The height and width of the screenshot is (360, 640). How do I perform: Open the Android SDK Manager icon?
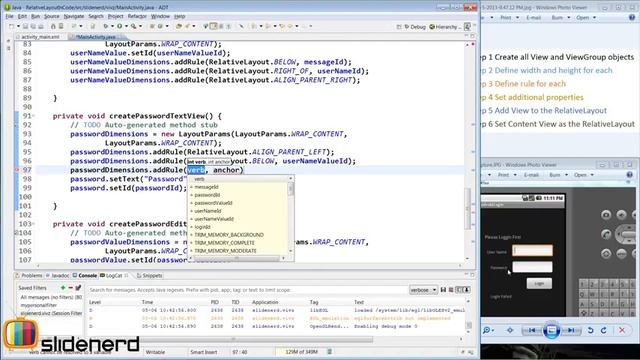click(x=53, y=26)
